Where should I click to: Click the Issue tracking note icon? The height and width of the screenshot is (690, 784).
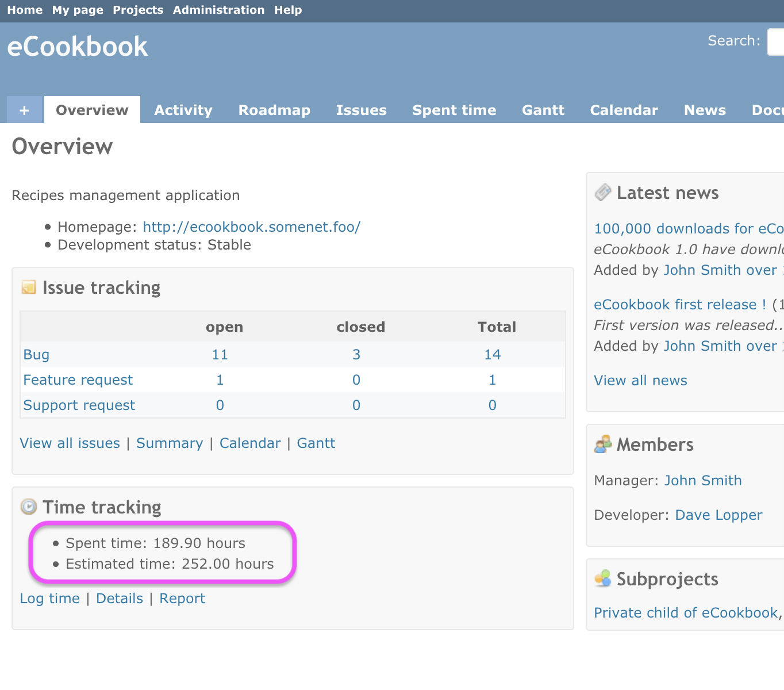tap(28, 287)
